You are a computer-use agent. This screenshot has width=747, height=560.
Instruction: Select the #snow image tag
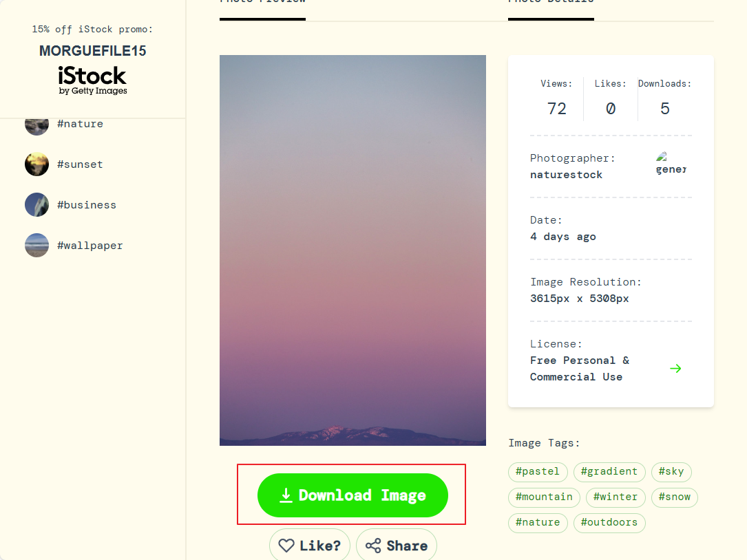click(675, 497)
